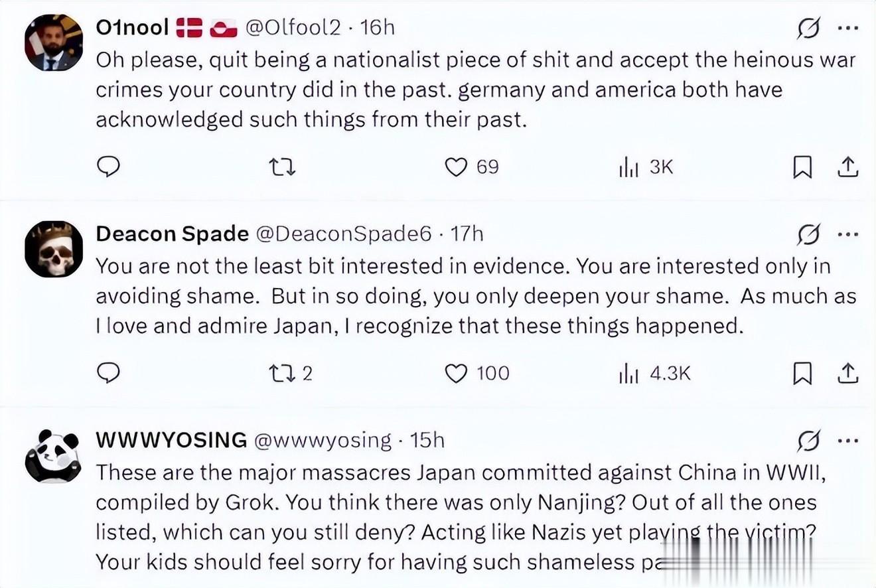Bookmark O1nool's tweet
Screen dimensions: 876x588
pos(802,167)
